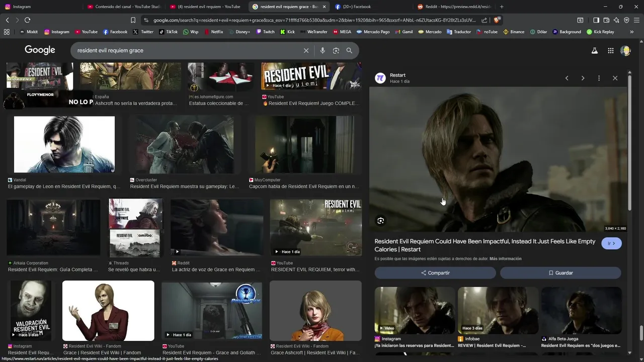Open the Google account profile picture
Viewport: 644px width, 362px height.
[x=626, y=50]
